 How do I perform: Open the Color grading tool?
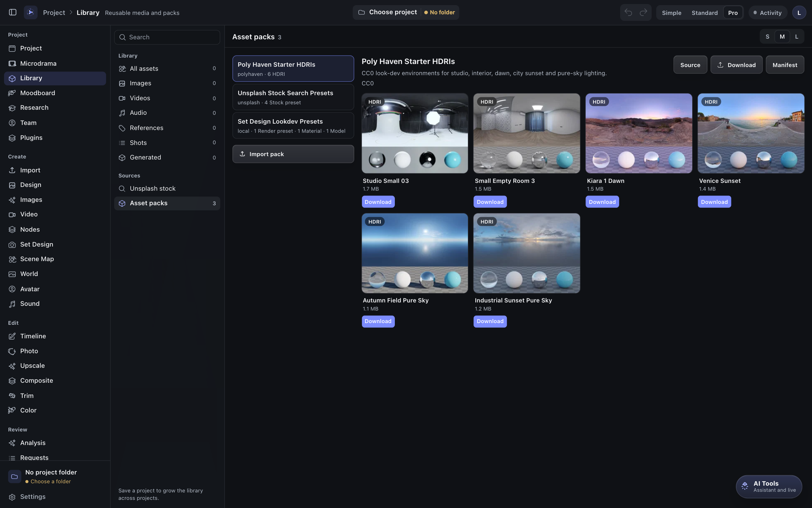pyautogui.click(x=55, y=410)
